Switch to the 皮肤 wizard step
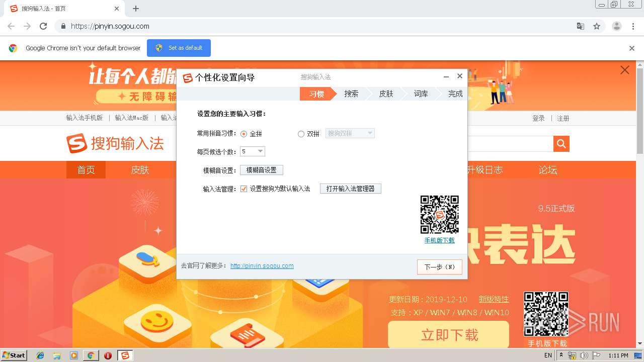 [386, 94]
